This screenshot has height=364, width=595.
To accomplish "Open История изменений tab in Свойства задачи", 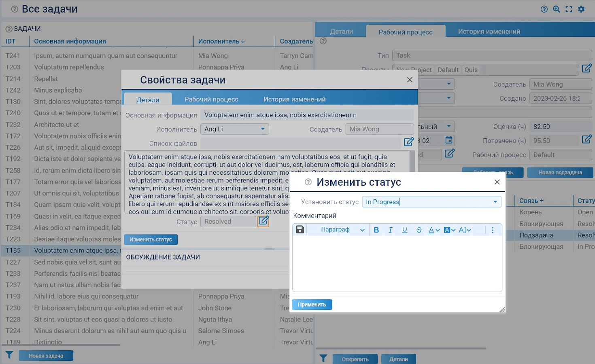I will [x=294, y=99].
